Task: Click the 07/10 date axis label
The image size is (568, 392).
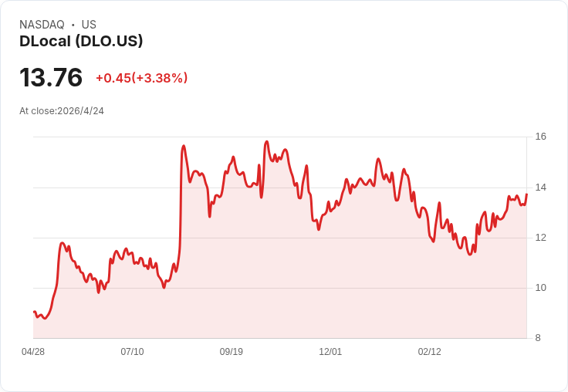Action: [132, 352]
